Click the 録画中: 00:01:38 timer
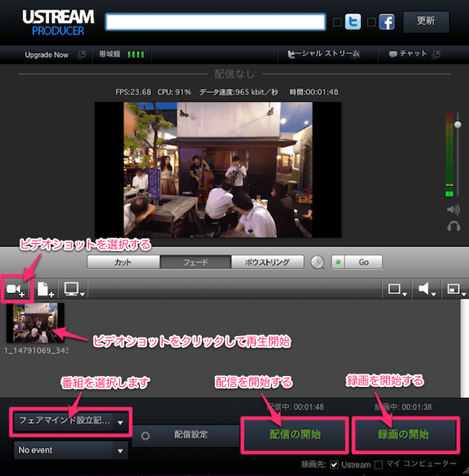 pos(403,406)
